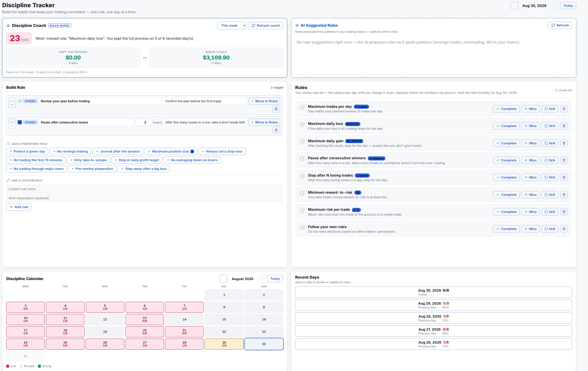Click the Add a predefined rule list icon
This screenshot has width=588, height=371.
[x=8, y=144]
